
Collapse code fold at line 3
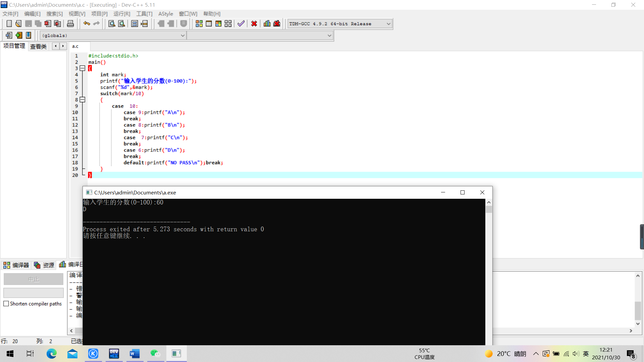coord(83,68)
